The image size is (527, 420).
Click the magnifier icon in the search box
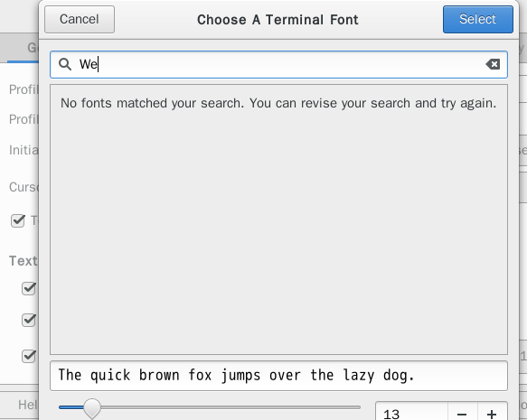click(65, 64)
